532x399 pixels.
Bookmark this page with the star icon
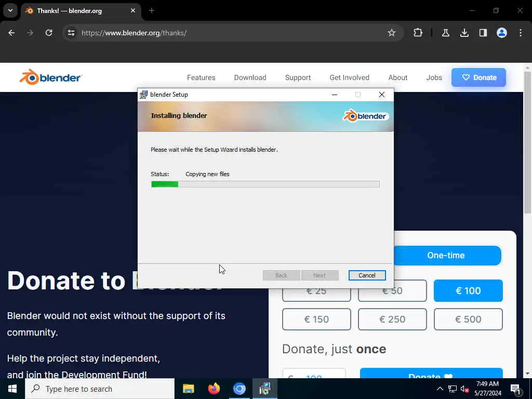pos(392,33)
